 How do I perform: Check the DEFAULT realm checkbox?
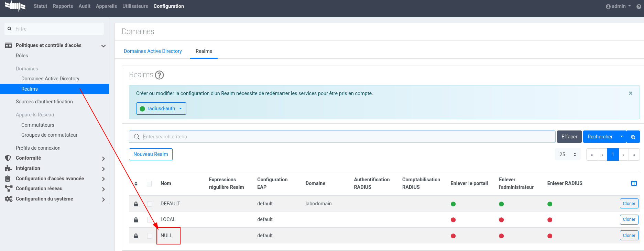(149, 204)
